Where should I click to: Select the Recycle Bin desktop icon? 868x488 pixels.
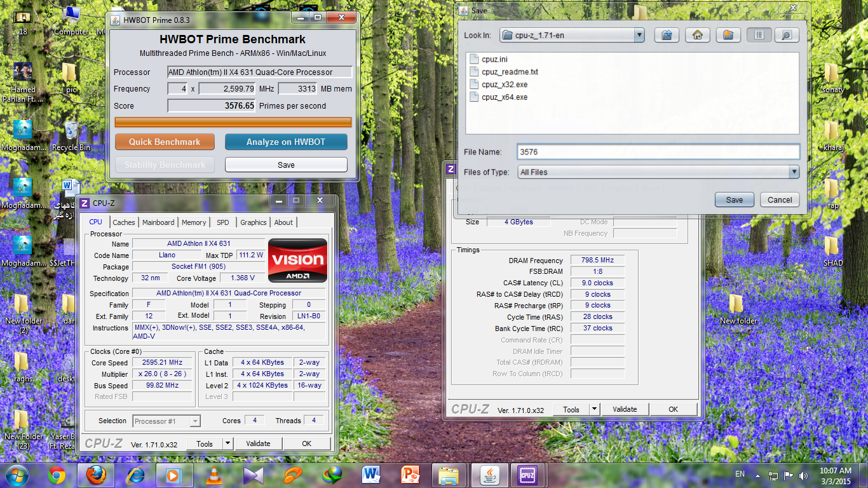[71, 135]
